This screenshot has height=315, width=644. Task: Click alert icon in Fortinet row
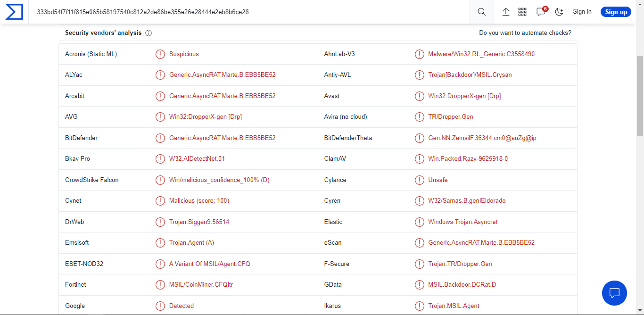click(160, 285)
